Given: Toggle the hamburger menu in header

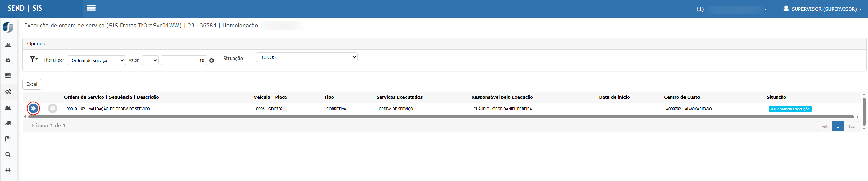Looking at the screenshot, I should [91, 8].
